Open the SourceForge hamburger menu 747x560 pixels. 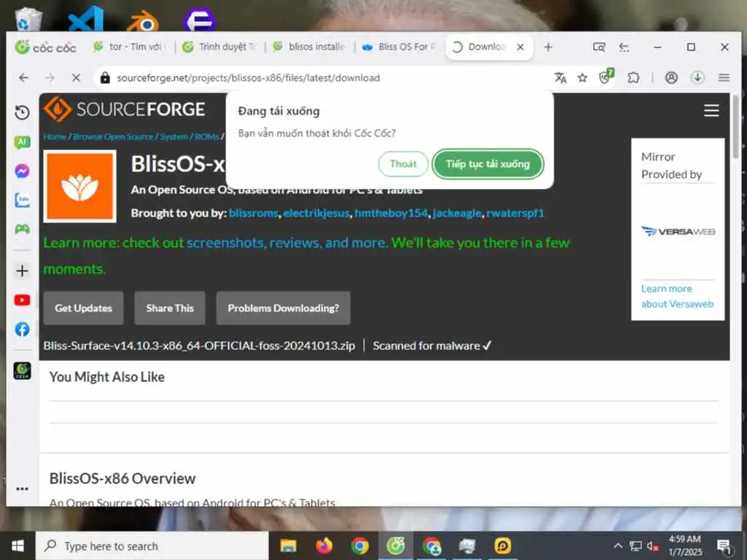tap(711, 111)
